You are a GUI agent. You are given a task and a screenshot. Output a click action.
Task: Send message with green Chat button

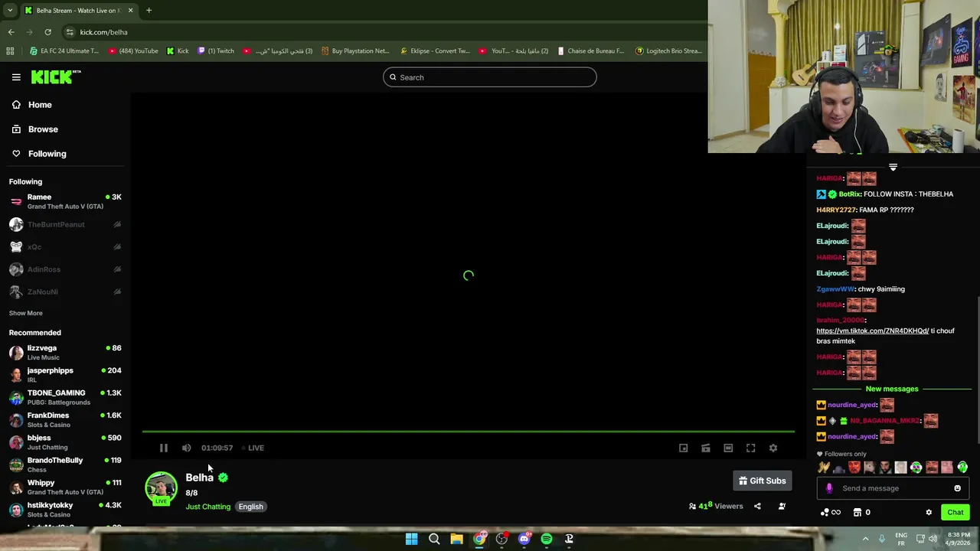955,512
